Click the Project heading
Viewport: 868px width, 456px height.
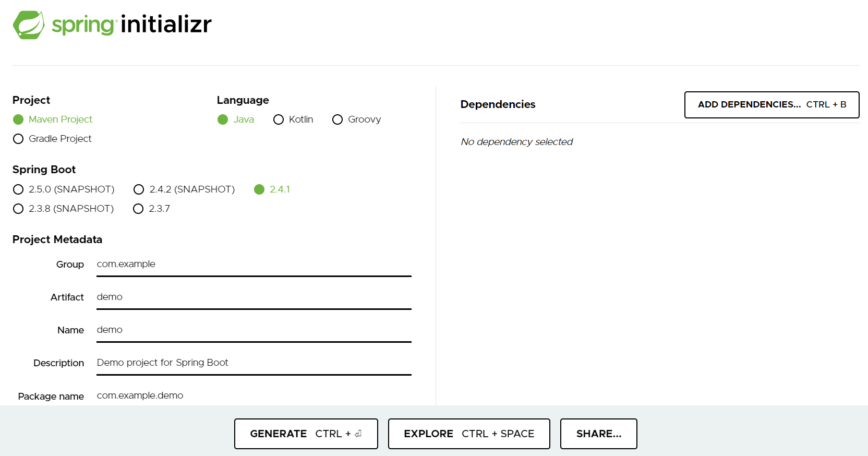[x=31, y=100]
